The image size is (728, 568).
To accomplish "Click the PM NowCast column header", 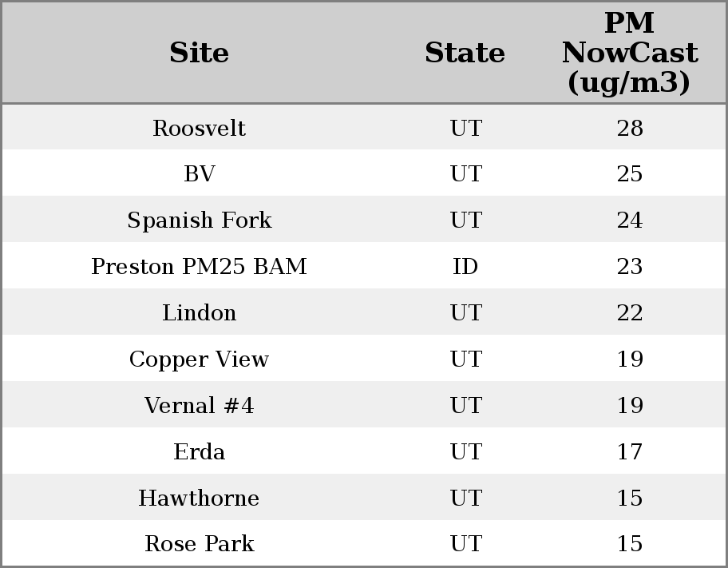I will pyautogui.click(x=629, y=53).
